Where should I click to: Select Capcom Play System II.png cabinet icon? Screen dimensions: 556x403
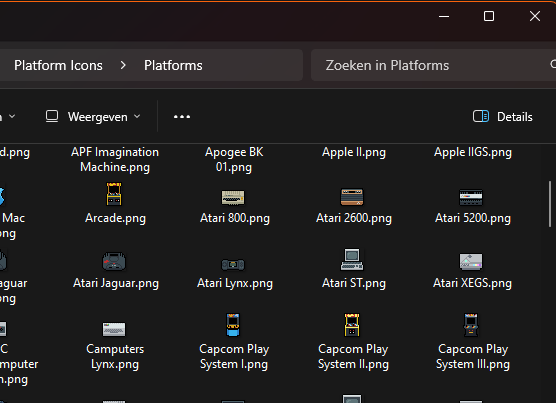pyautogui.click(x=352, y=325)
